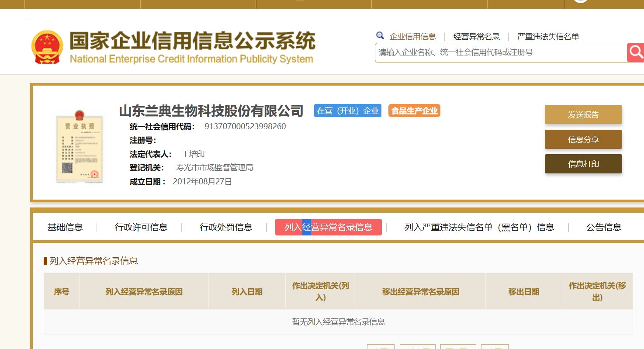Click the registration authority 寿光市市场监督管理局
The width and height of the screenshot is (644, 349).
tap(215, 168)
